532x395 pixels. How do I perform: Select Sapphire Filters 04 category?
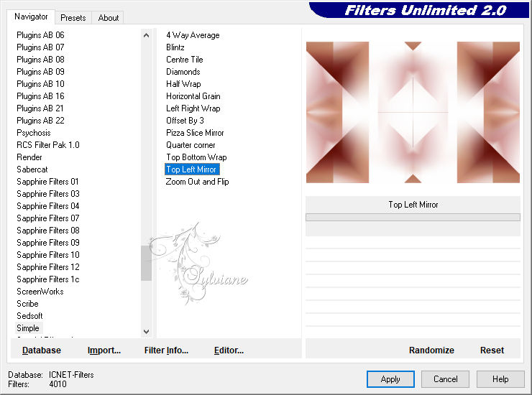48,206
